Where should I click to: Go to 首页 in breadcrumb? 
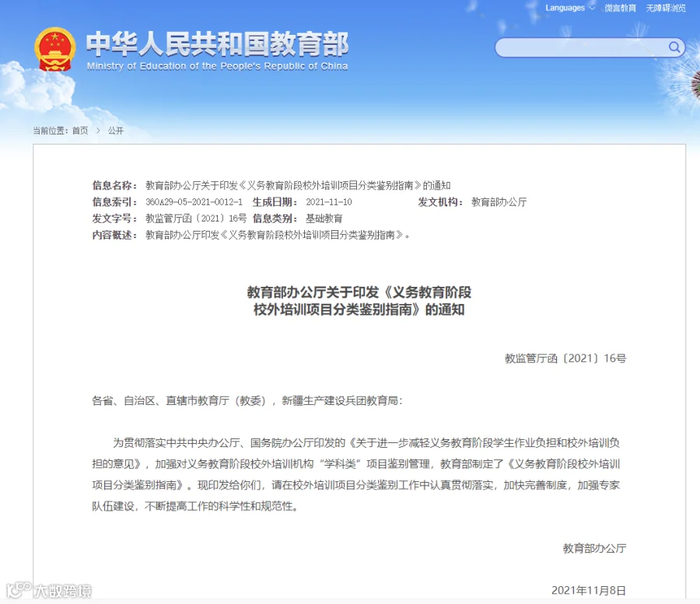(x=80, y=131)
